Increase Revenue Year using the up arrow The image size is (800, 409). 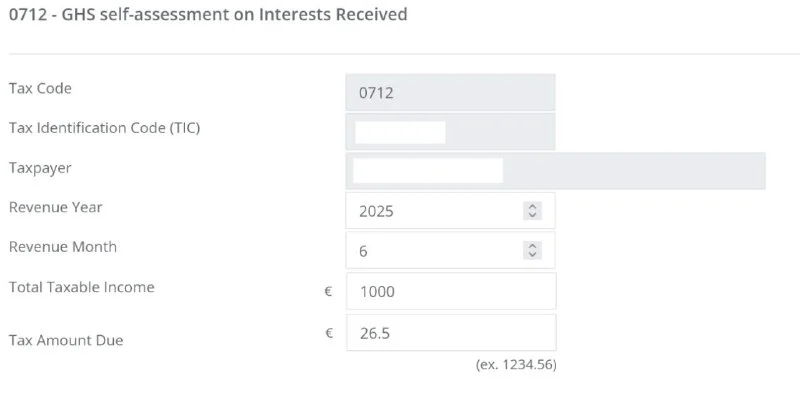pos(532,207)
